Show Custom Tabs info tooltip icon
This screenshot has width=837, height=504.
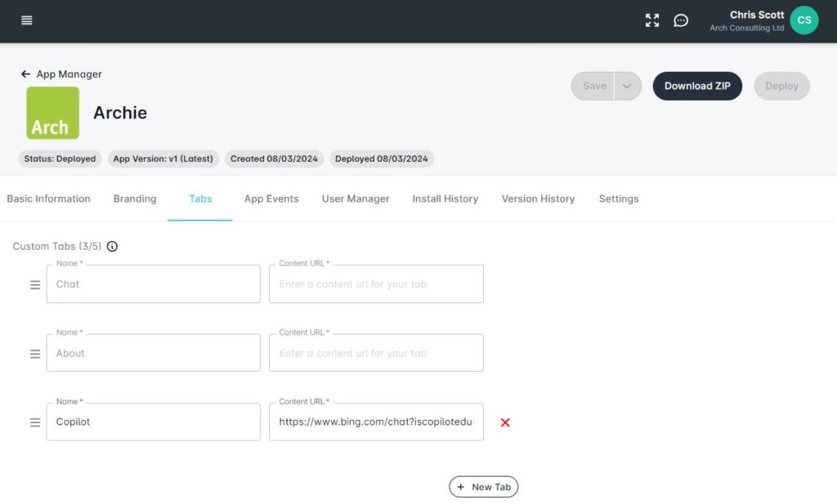click(x=112, y=247)
